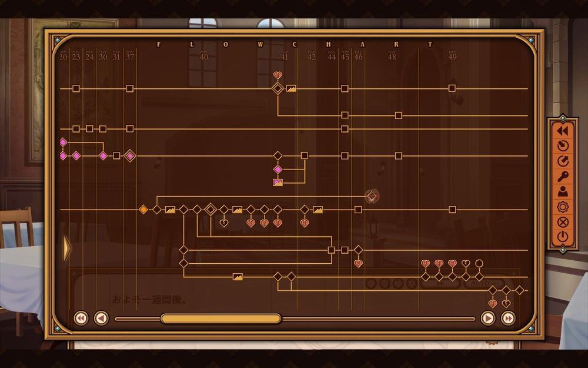This screenshot has height=368, width=588.
Task: Click the pink picture icon below Day 41
Action: [x=278, y=183]
